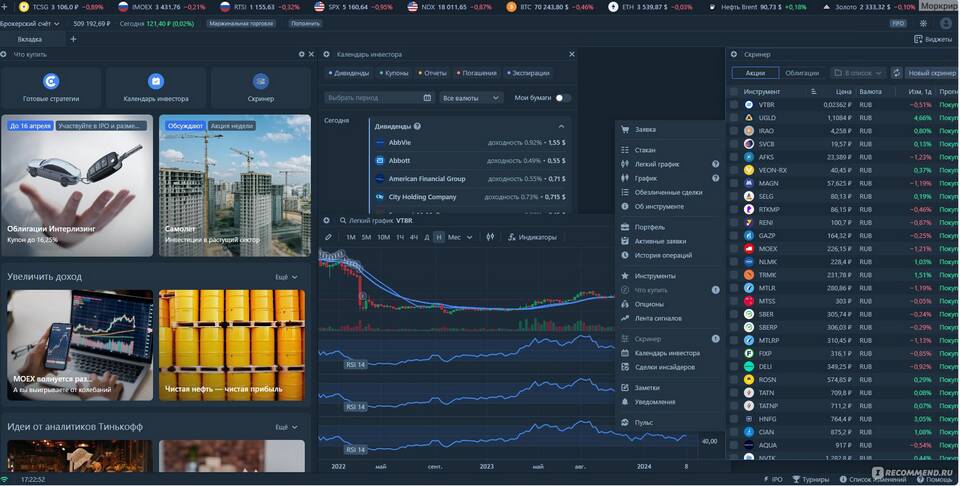Click the calendar icon in period field

(427, 98)
